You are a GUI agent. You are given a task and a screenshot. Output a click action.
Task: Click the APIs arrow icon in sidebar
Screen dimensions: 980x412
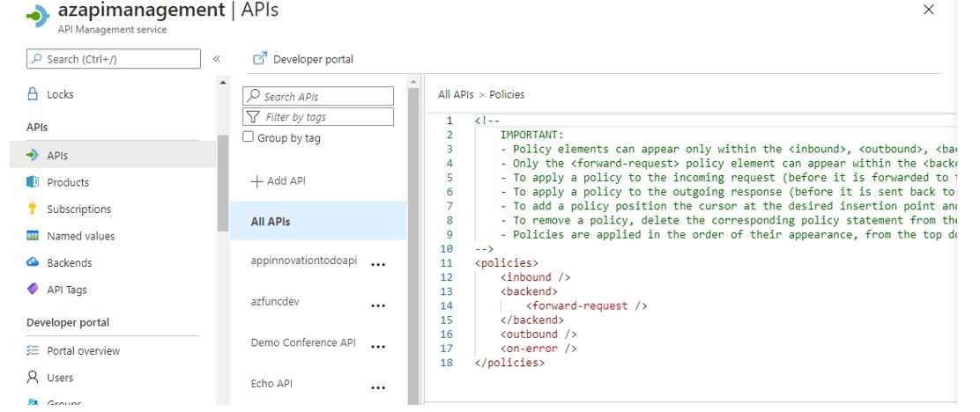(x=33, y=155)
